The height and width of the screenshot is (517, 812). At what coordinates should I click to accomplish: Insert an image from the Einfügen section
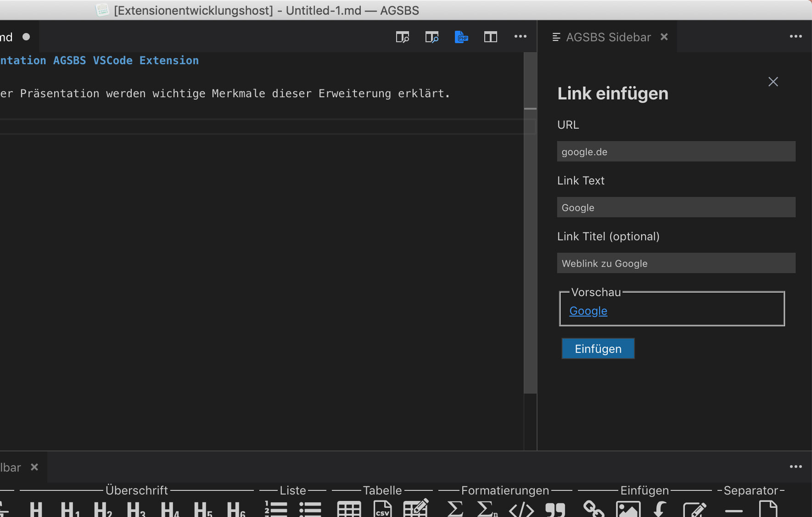[628, 509]
